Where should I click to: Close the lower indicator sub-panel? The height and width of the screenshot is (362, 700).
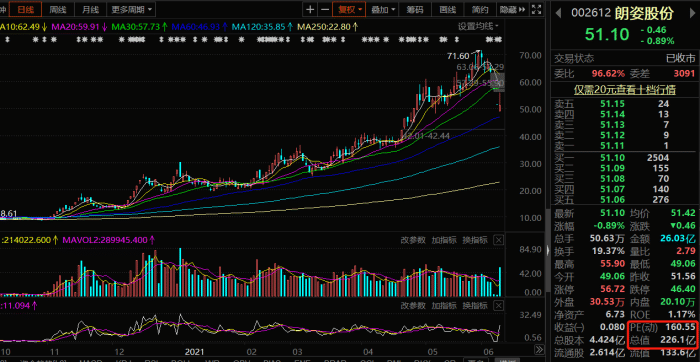point(499,306)
